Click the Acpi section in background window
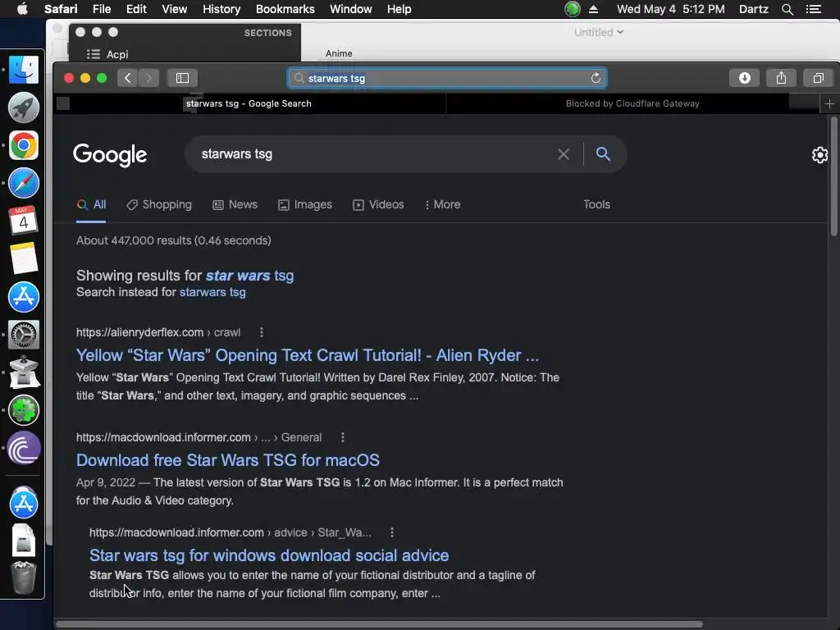 (x=107, y=55)
